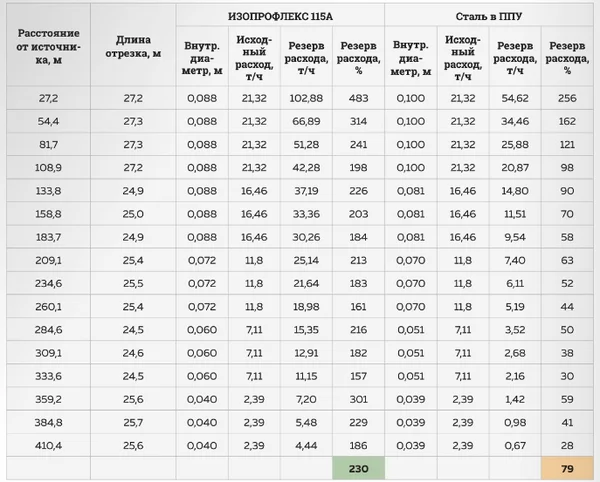Click the cell with value 66,89
Screen dimensions: 600x482
coord(306,121)
